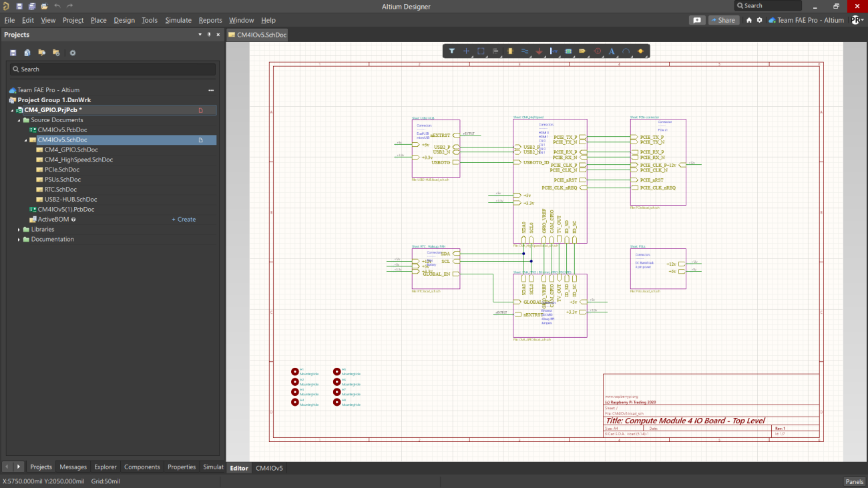The image size is (868, 488).
Task: Save the project via the Projects panel save icon
Action: [13, 52]
